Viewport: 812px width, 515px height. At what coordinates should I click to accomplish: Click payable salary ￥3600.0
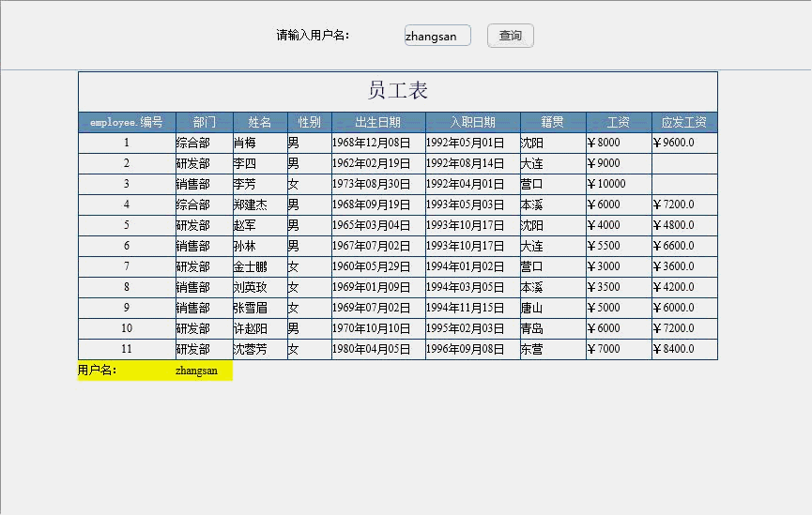pyautogui.click(x=684, y=267)
